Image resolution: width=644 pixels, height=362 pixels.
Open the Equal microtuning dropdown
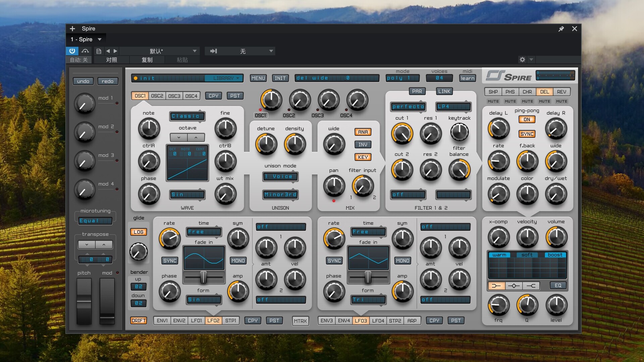95,221
